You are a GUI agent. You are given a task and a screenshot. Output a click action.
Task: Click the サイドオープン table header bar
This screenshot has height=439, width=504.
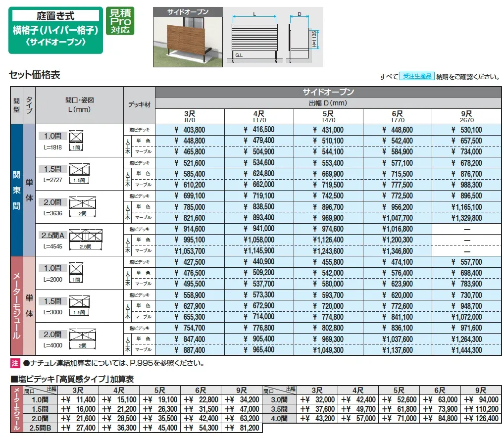tap(328, 92)
